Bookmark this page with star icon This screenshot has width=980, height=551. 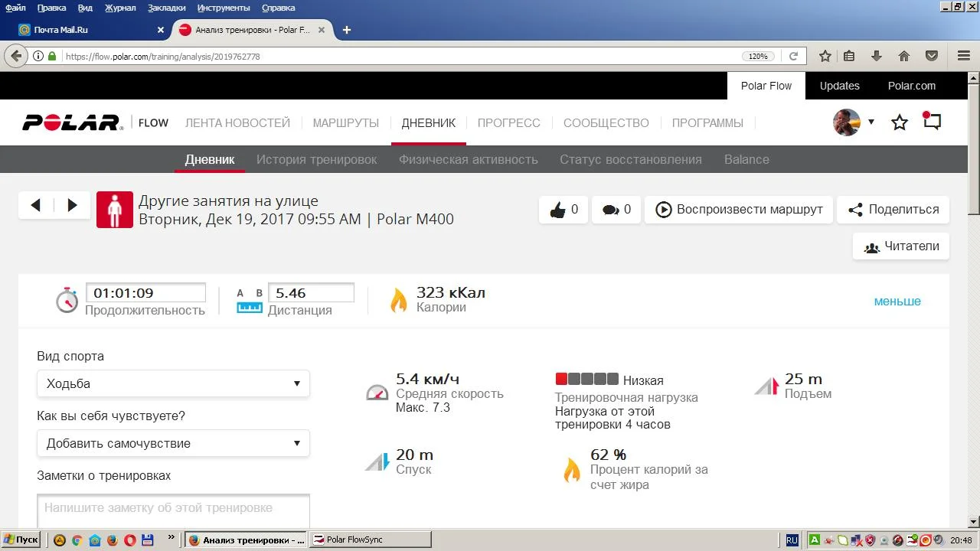click(x=825, y=56)
